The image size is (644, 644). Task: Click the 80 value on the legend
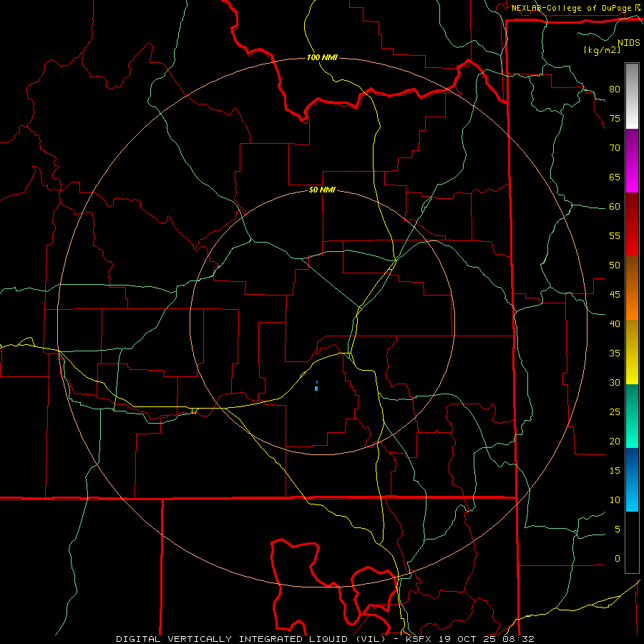pos(615,89)
